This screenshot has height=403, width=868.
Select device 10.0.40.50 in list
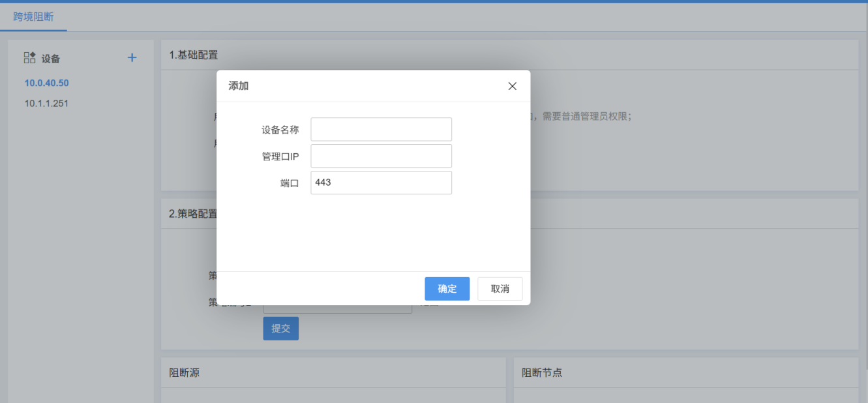point(46,83)
